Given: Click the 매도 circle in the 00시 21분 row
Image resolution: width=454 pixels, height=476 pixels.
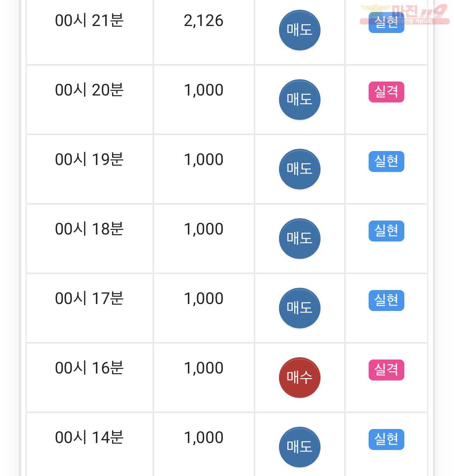Looking at the screenshot, I should [x=300, y=30].
